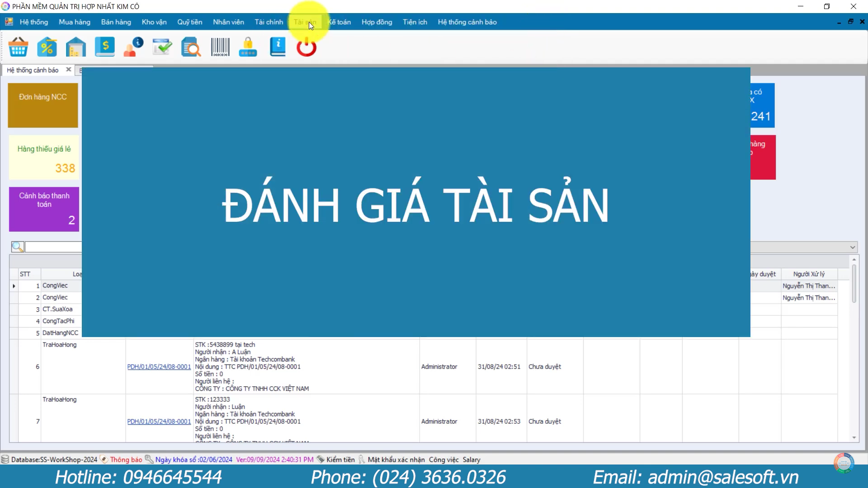The width and height of the screenshot is (868, 488).
Task: Click the table vertical scrollbar
Action: [854, 283]
